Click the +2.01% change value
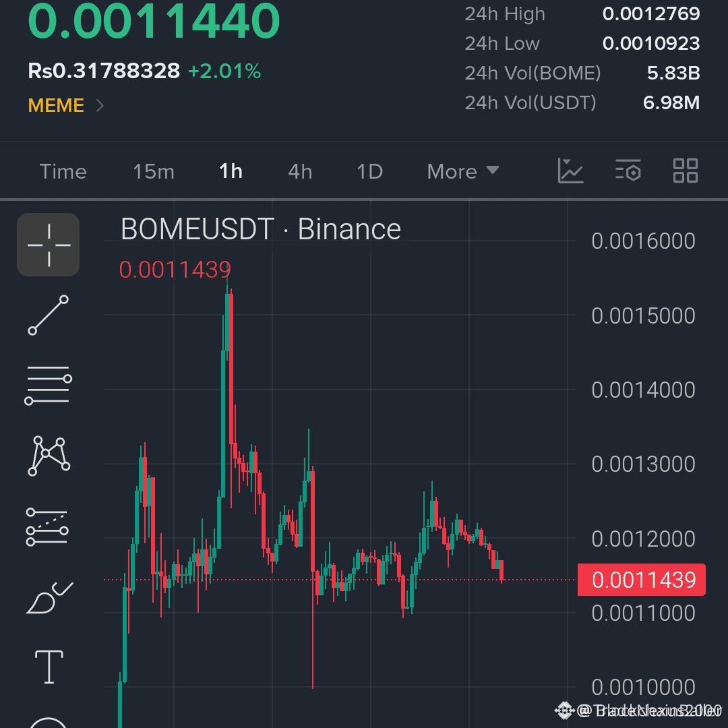Image resolution: width=728 pixels, height=728 pixels. pyautogui.click(x=224, y=71)
